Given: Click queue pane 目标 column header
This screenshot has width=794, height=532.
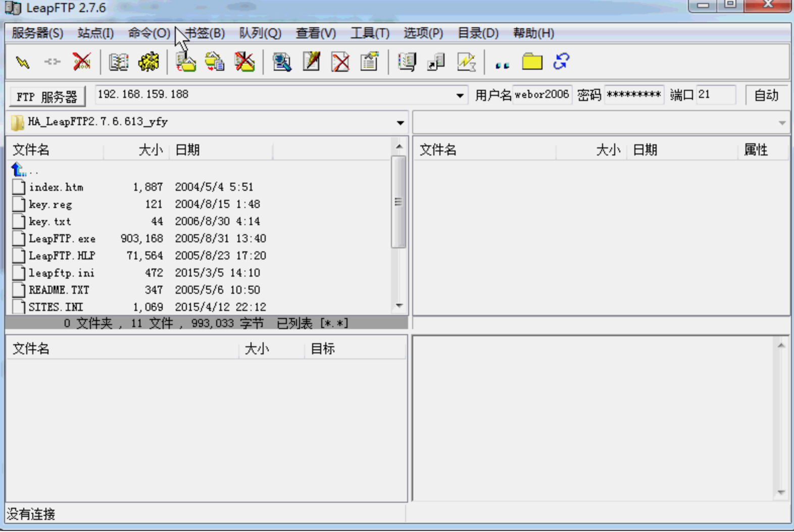Looking at the screenshot, I should 355,349.
